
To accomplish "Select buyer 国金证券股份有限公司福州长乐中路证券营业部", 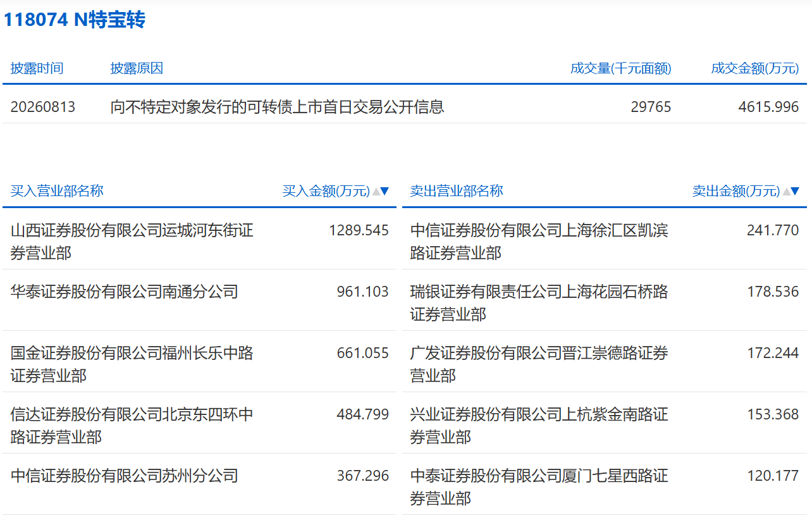I will [x=132, y=364].
